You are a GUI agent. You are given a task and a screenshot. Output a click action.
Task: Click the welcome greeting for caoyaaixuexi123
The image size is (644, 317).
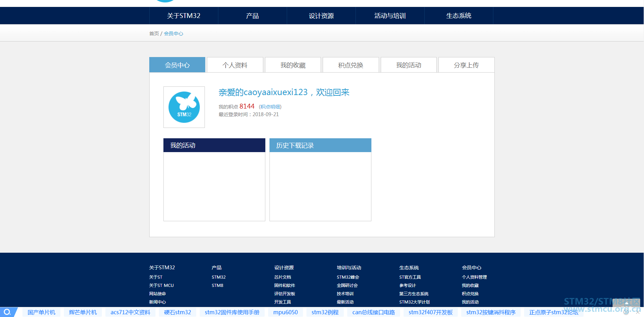pyautogui.click(x=284, y=92)
